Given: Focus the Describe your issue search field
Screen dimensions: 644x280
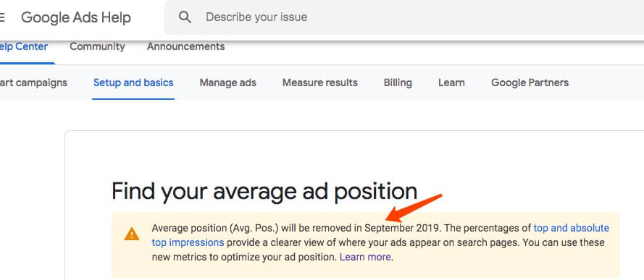Looking at the screenshot, I should tap(404, 17).
